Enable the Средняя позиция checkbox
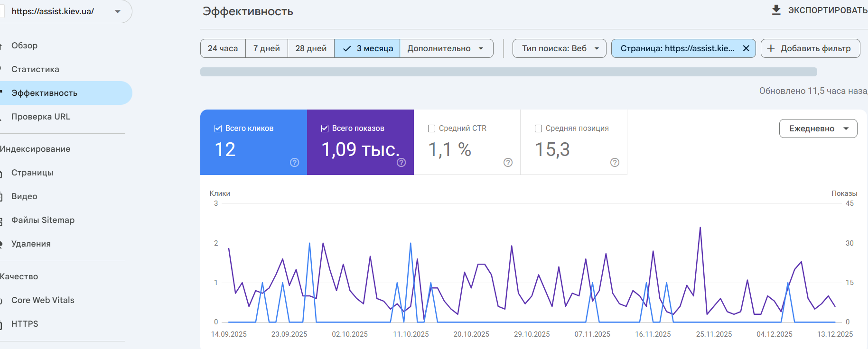Image resolution: width=868 pixels, height=349 pixels. point(539,129)
